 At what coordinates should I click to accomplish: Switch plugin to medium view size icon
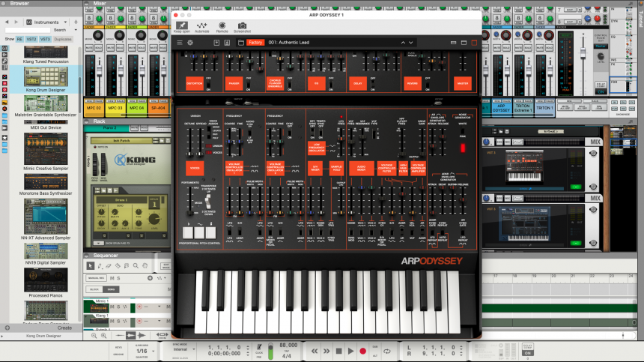click(464, 42)
